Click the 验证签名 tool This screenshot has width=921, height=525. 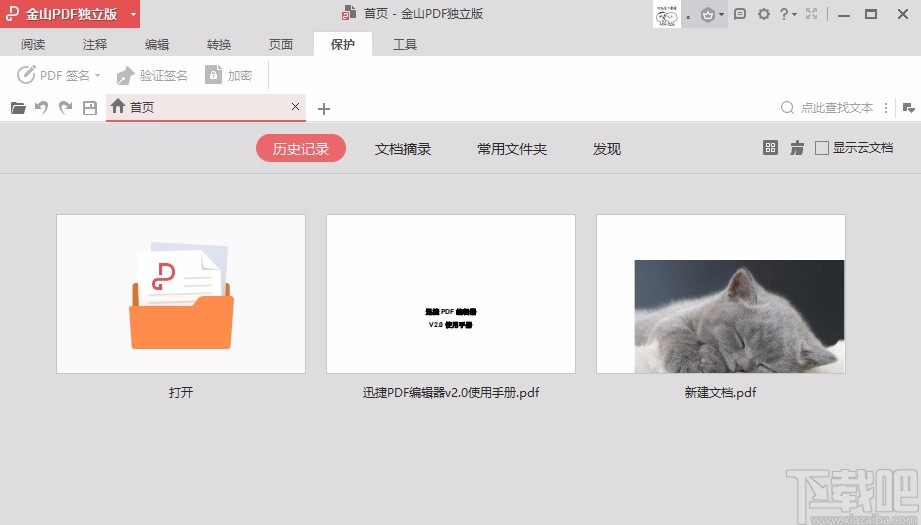click(x=152, y=75)
